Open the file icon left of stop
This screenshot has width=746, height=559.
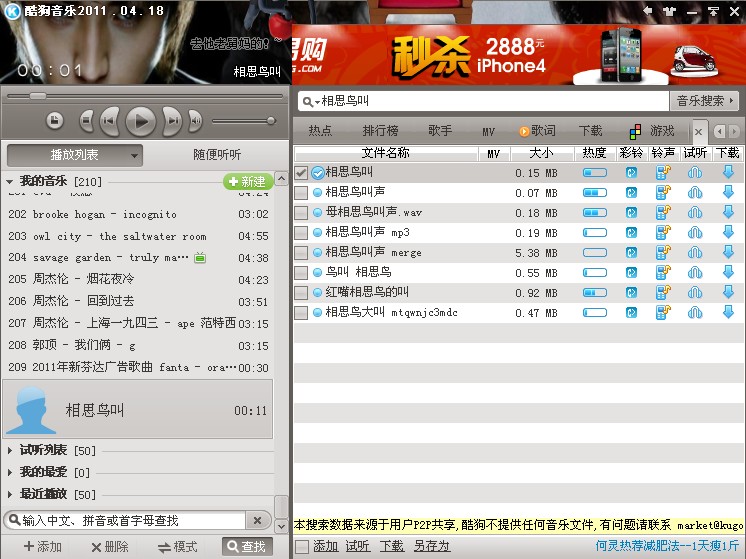click(x=55, y=121)
